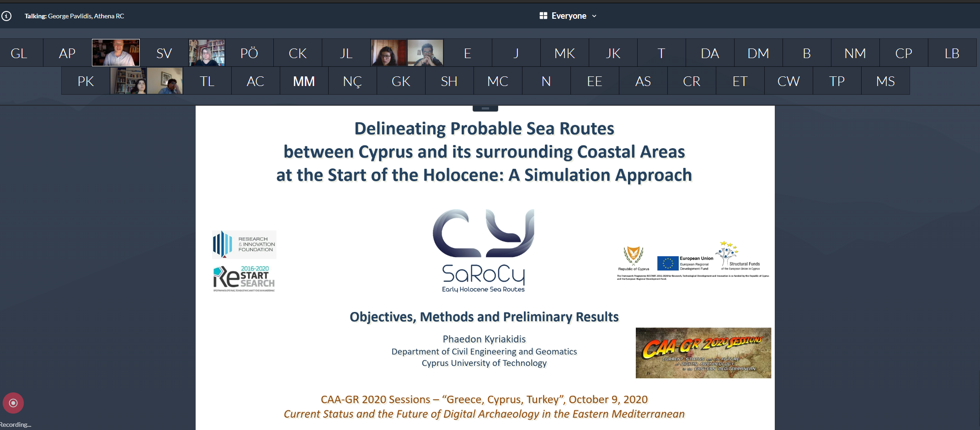
Task: Click the video thumbnail left of TL
Action: 165,81
